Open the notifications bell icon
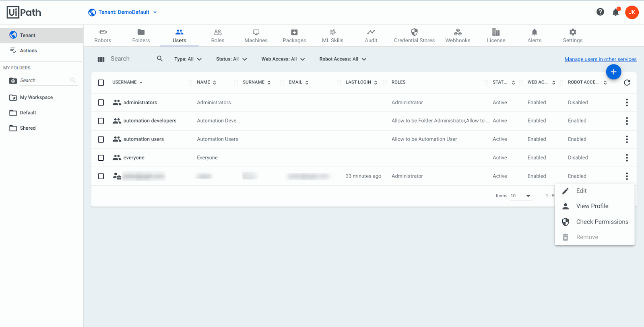 point(616,12)
